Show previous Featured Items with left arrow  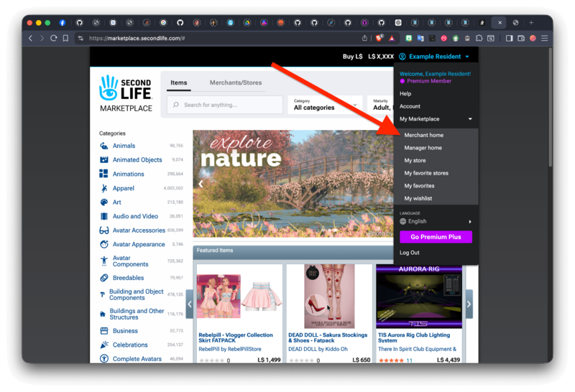[x=190, y=304]
